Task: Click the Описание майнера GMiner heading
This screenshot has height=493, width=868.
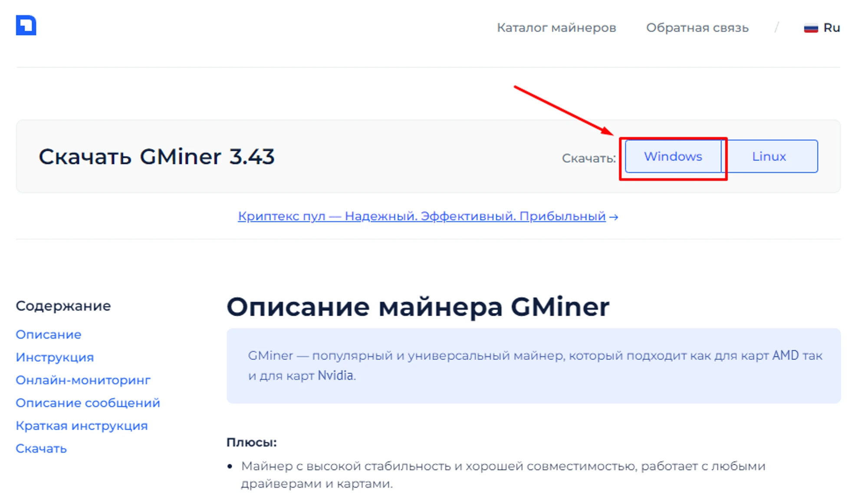Action: pyautogui.click(x=418, y=307)
